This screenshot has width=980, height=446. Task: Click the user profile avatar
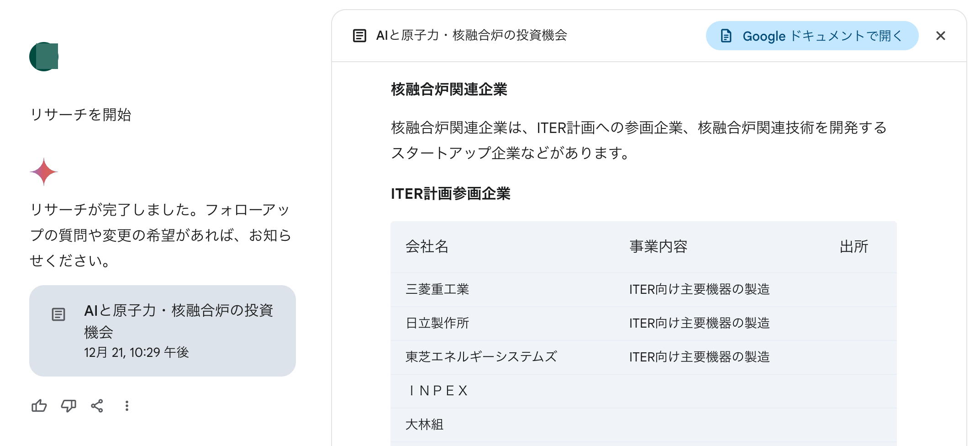[x=44, y=57]
